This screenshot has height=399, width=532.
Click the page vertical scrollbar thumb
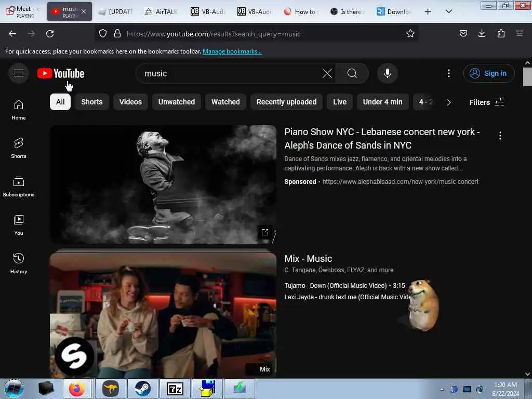pos(527,77)
